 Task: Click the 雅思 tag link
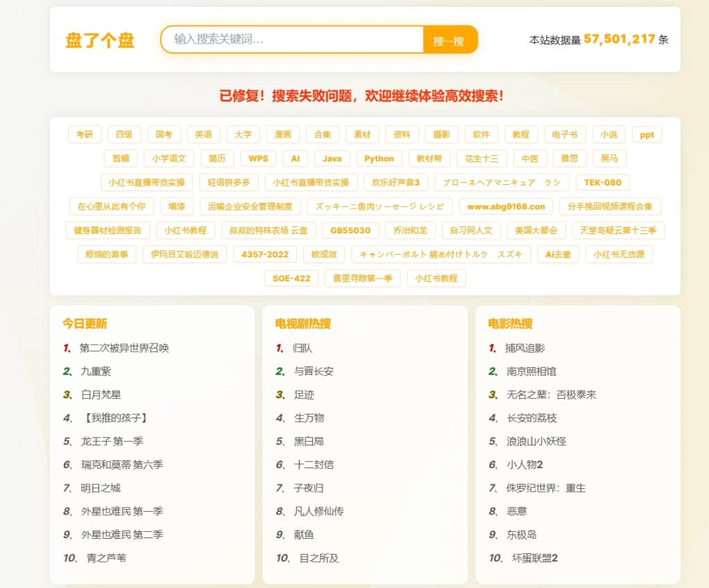pos(569,158)
